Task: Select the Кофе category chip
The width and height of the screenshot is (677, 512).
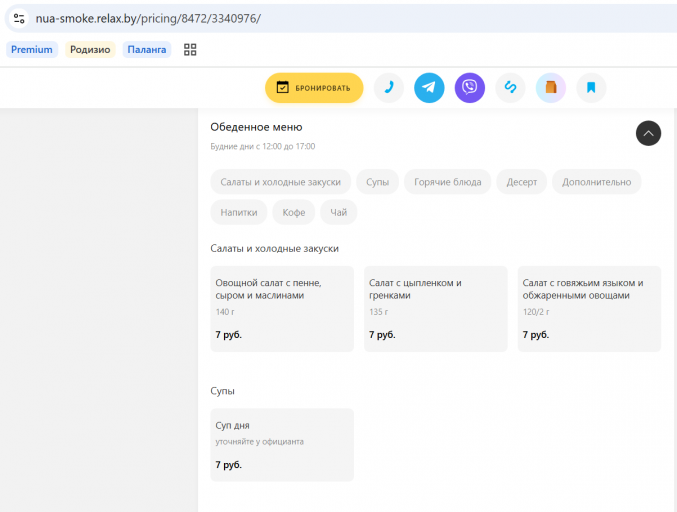Action: (x=294, y=212)
